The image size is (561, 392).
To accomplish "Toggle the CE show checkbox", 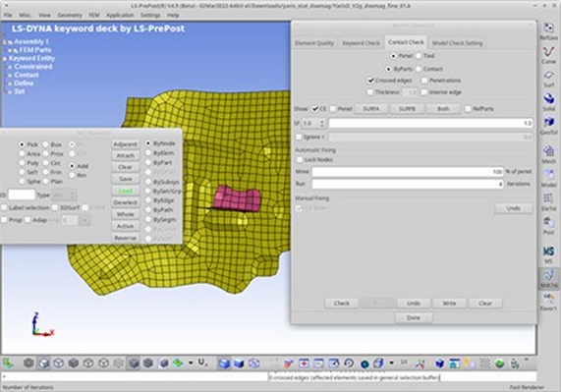I will [314, 108].
